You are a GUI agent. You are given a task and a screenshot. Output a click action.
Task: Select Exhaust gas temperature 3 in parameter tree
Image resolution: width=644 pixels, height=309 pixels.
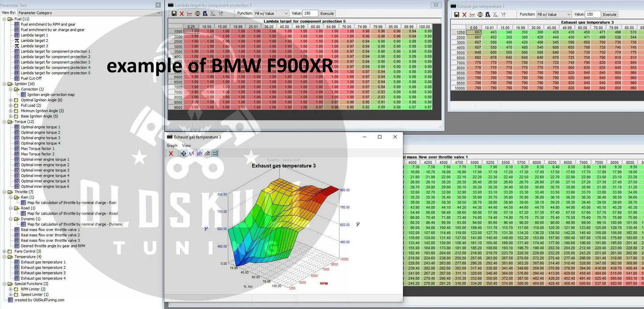point(43,273)
